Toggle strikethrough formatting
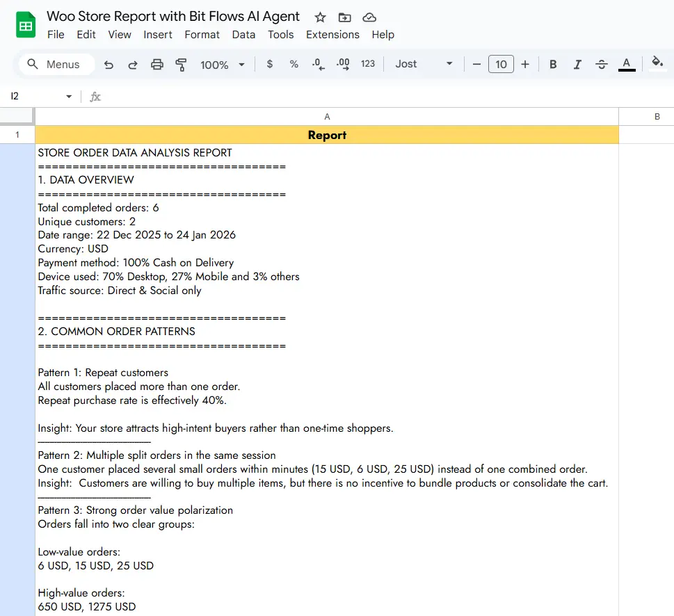Image resolution: width=674 pixels, height=616 pixels. tap(602, 65)
